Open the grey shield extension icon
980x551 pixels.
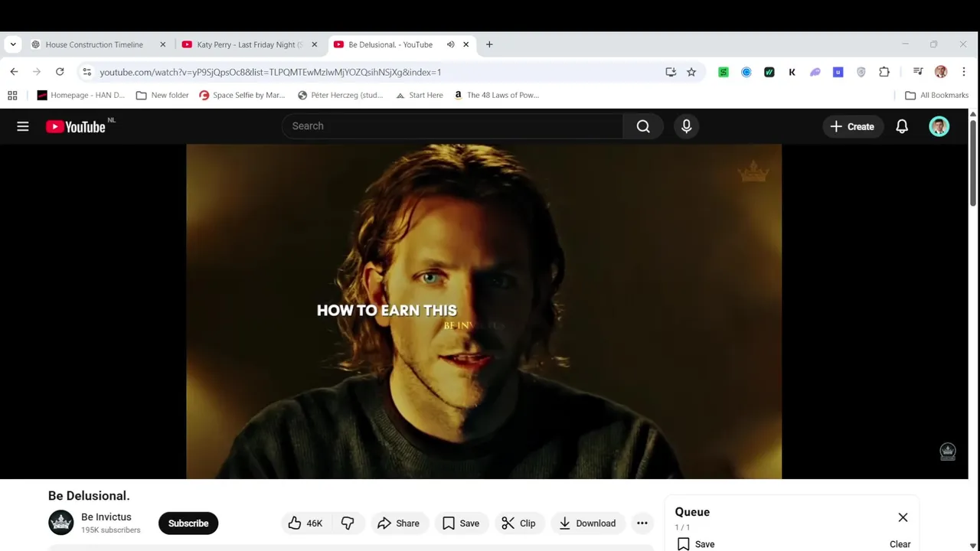(x=861, y=72)
